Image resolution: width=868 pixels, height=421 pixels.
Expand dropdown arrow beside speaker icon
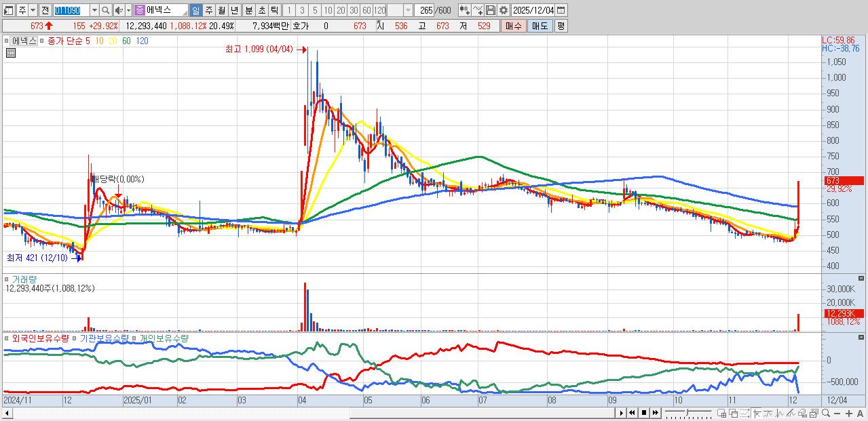click(129, 10)
